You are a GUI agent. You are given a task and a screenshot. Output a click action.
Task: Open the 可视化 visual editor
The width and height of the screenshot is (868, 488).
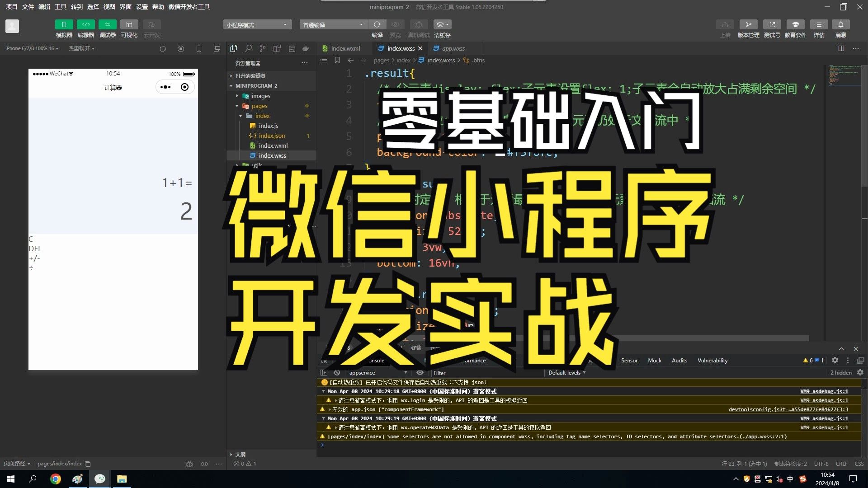129,24
